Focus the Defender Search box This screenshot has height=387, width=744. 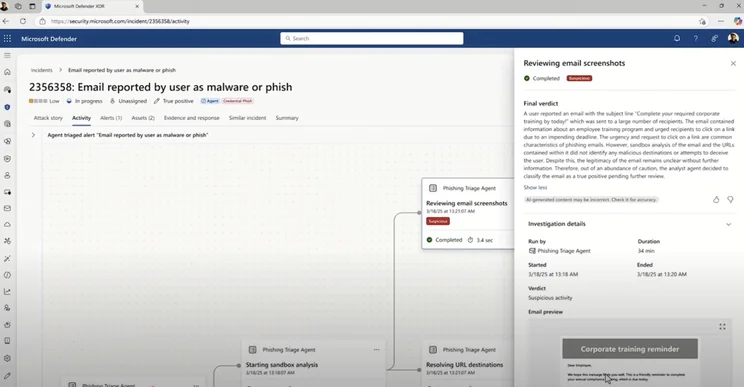point(372,38)
